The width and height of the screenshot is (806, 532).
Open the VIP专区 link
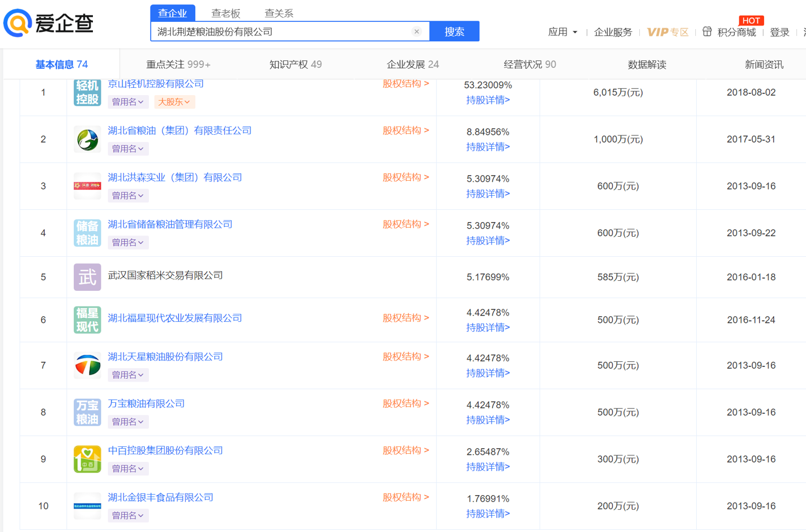668,32
